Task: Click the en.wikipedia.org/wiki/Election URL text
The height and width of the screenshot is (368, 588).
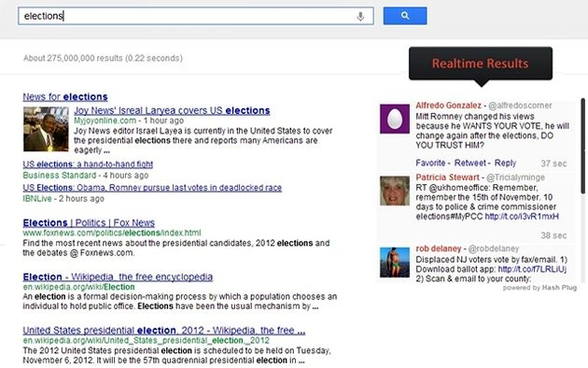Action: tap(78, 287)
